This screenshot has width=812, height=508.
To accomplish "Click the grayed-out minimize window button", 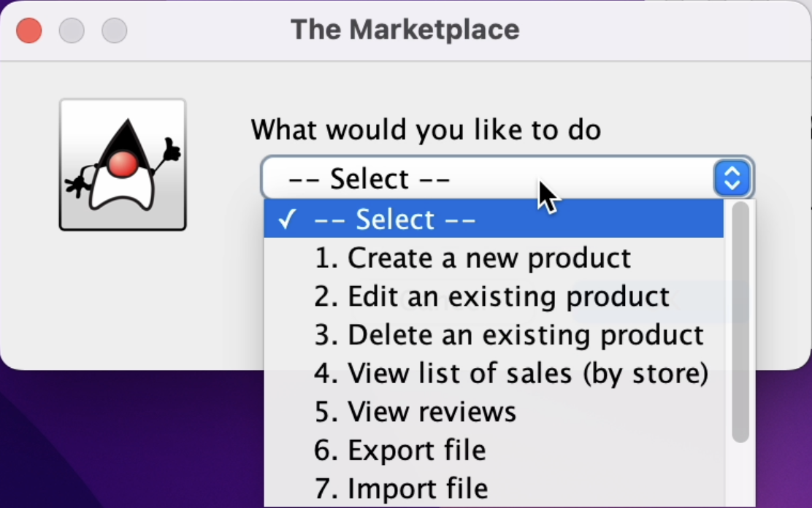I will click(x=72, y=31).
